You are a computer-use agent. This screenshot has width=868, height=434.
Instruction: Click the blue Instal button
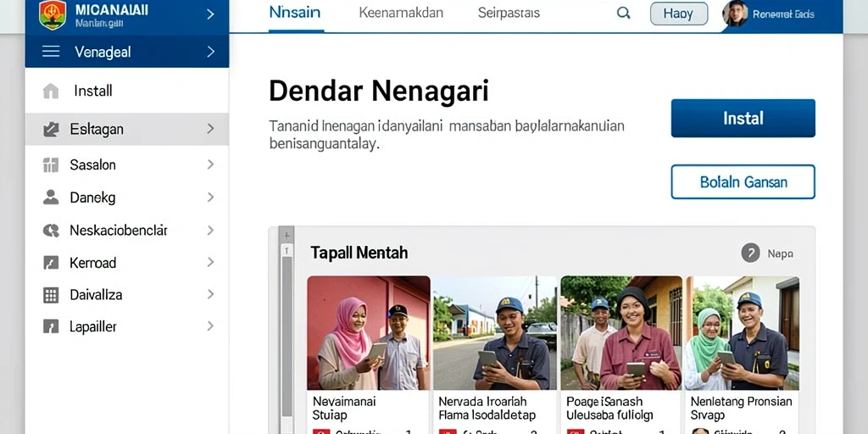743,118
